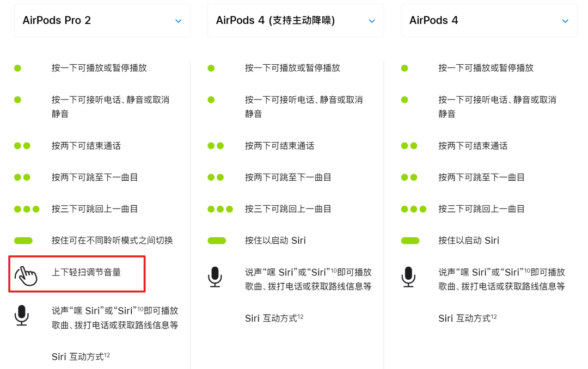This screenshot has height=369, width=588.
Task: Click the triple-dot icon in middle column
Action: 220,209
